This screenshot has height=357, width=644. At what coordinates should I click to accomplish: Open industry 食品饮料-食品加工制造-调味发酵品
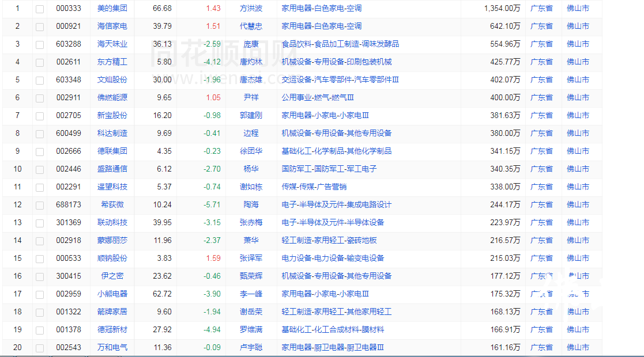click(341, 44)
